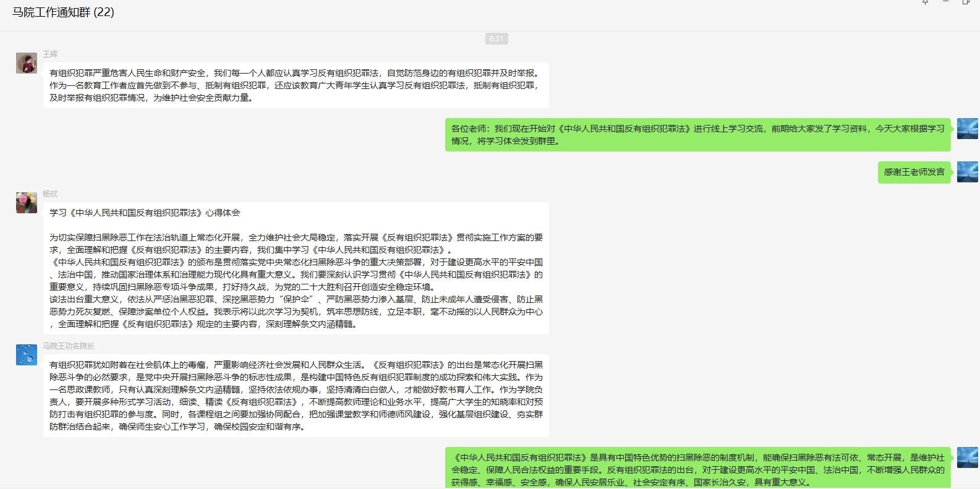Select the green 感谢王老师发言 message bubble
This screenshot has height=489, width=980.
(x=914, y=172)
